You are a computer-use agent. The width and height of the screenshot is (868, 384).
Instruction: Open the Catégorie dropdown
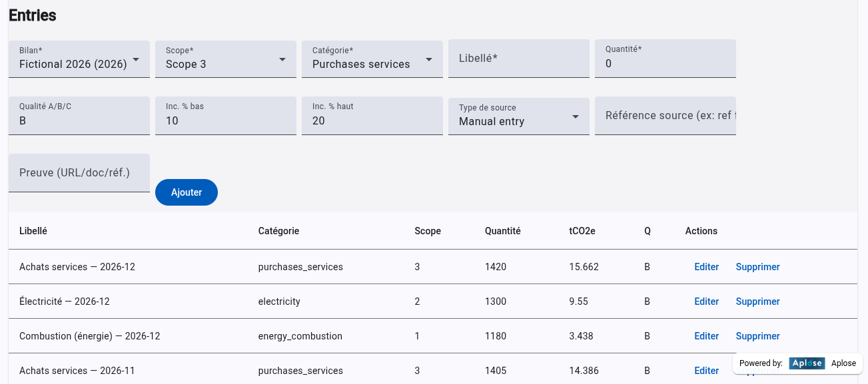tap(372, 59)
